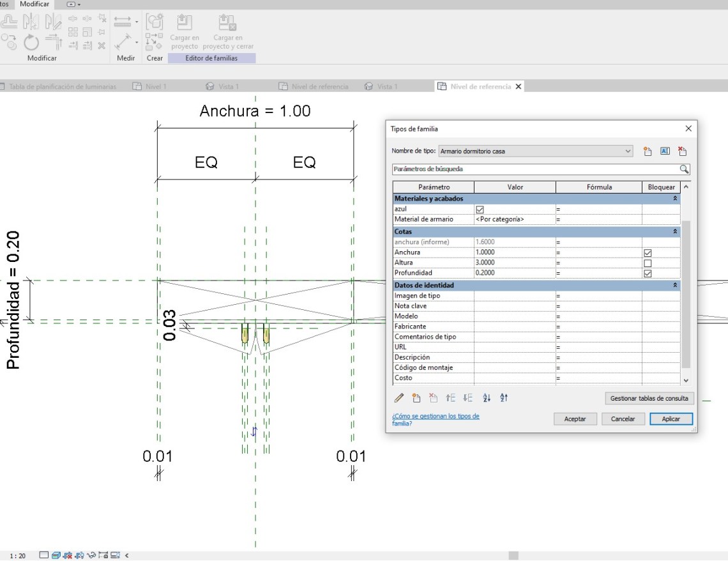Sort parameters in descending alphabetical order
The height and width of the screenshot is (561, 728).
coord(504,398)
